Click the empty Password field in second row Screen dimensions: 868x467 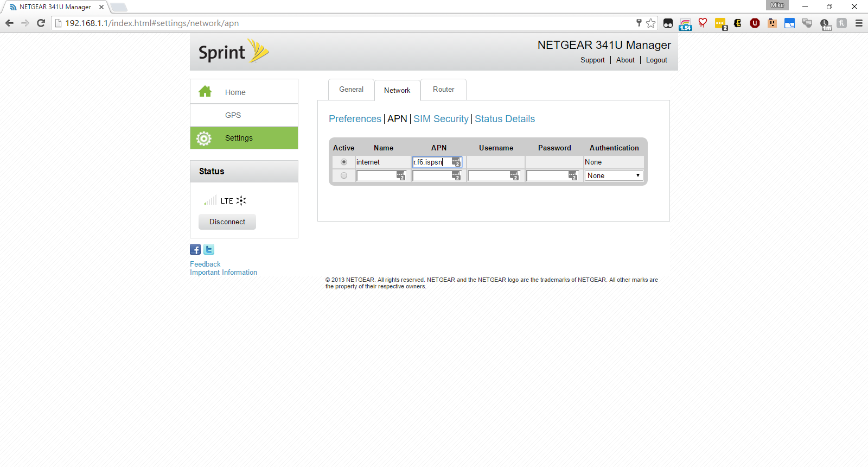coord(552,175)
